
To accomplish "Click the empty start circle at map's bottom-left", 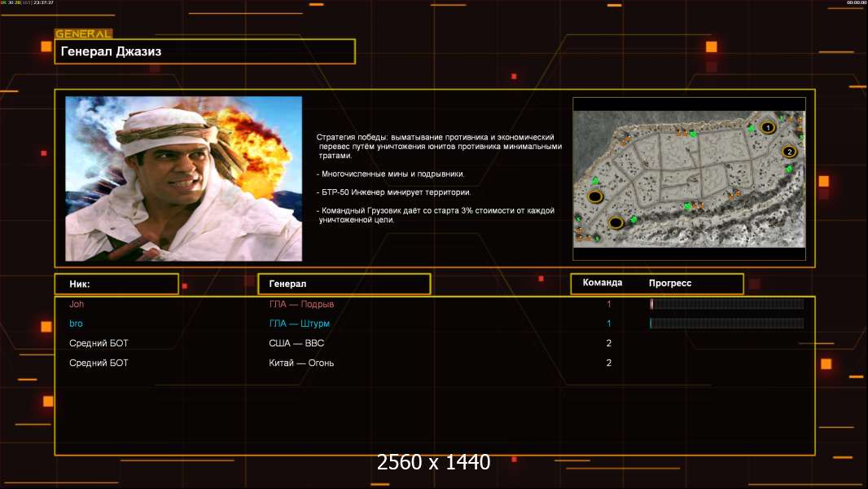I will [x=616, y=222].
